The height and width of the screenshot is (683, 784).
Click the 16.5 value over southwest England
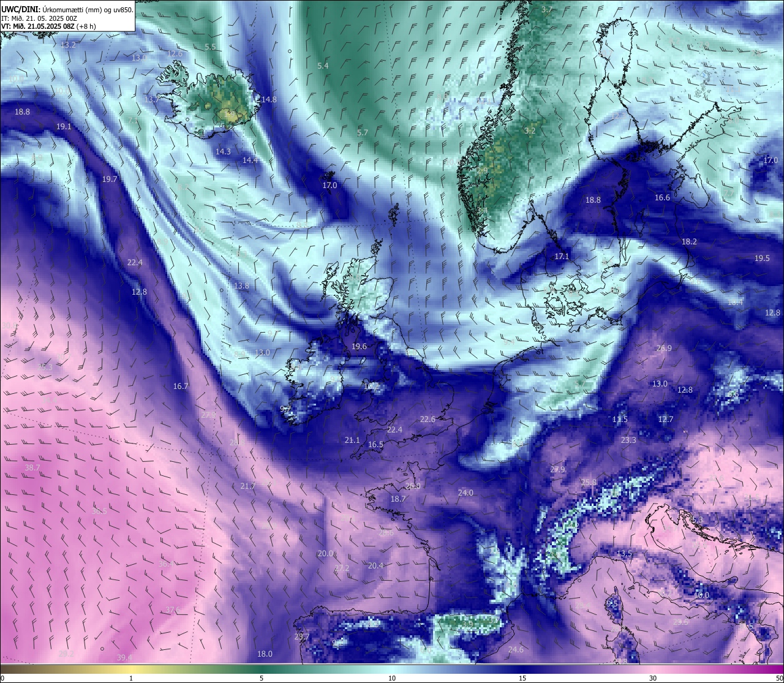click(x=375, y=445)
